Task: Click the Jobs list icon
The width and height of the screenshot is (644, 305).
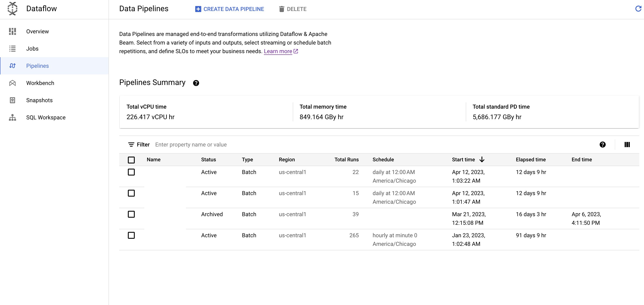Action: click(x=12, y=49)
